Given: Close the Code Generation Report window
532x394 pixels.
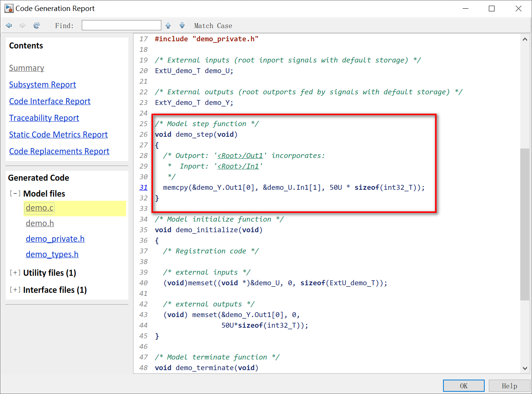Looking at the screenshot, I should pos(518,8).
